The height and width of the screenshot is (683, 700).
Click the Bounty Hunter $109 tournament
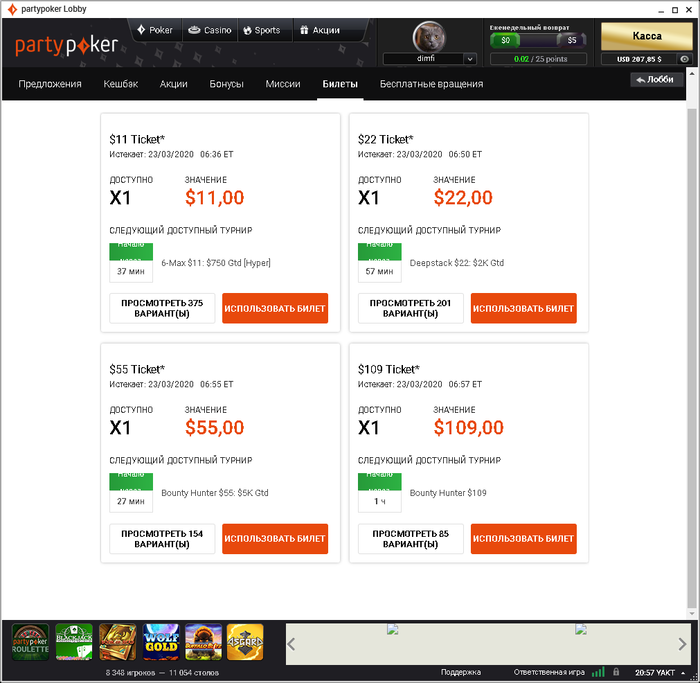pos(448,493)
